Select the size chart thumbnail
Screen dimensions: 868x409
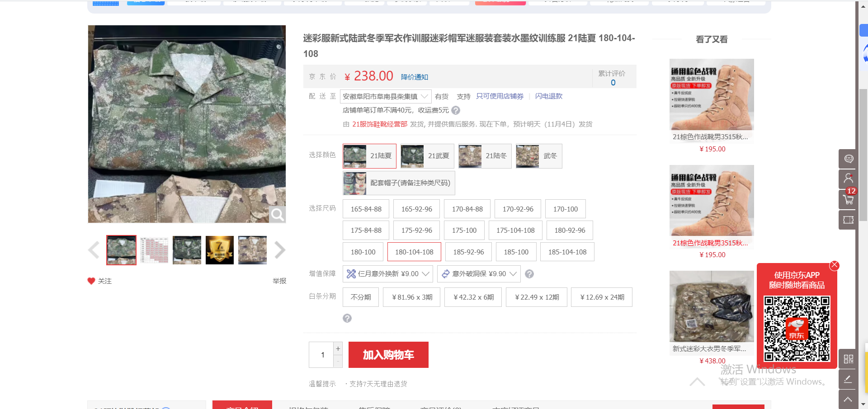point(154,250)
